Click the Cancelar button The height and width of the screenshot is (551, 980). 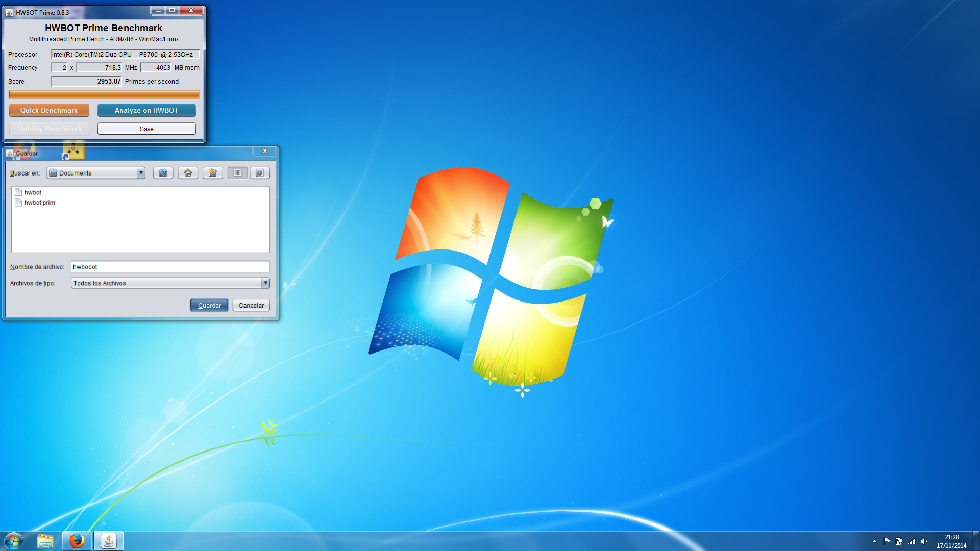click(251, 305)
